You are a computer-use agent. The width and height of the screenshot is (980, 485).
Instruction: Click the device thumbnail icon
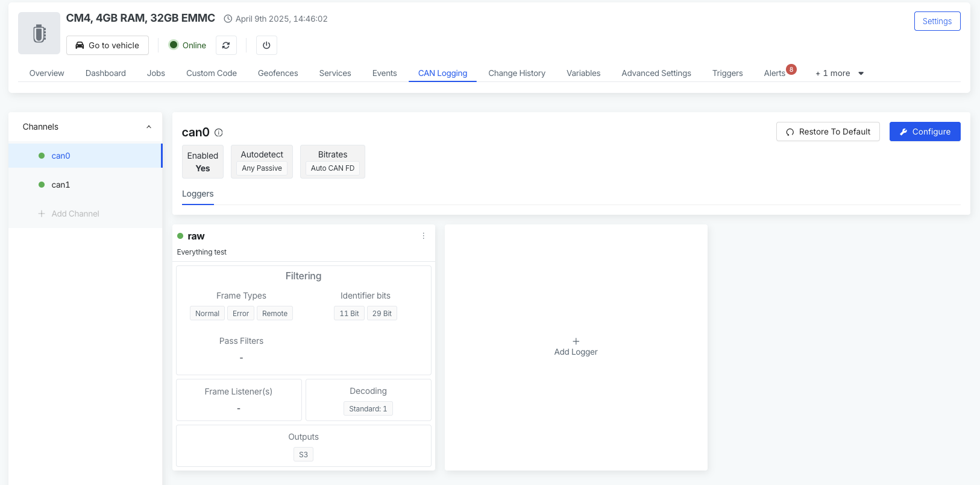39,33
